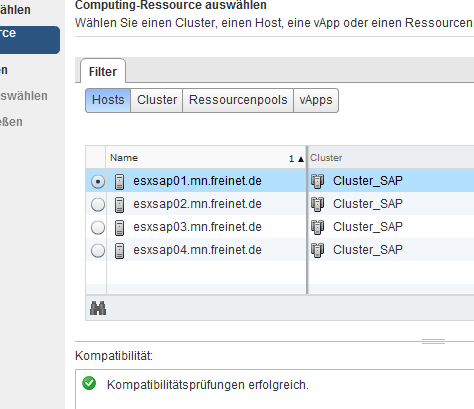Switch to the Ressourcenpools filter
This screenshot has width=474, height=409.
[238, 100]
